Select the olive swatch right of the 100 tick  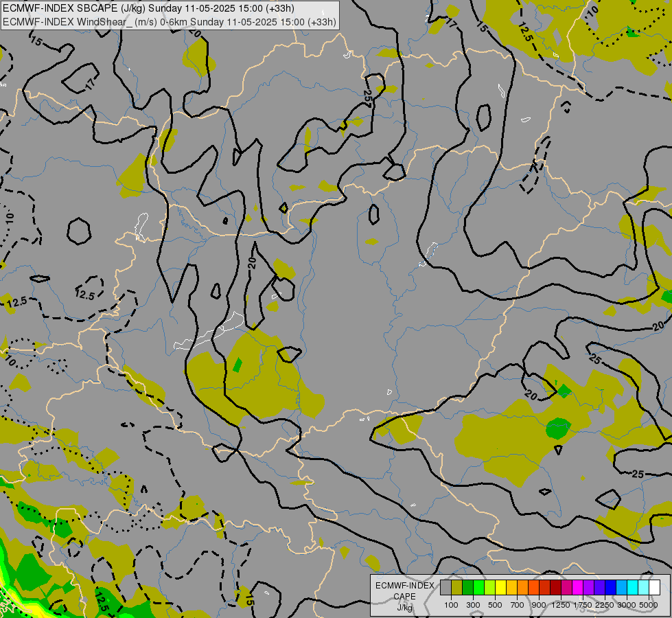[x=457, y=587]
